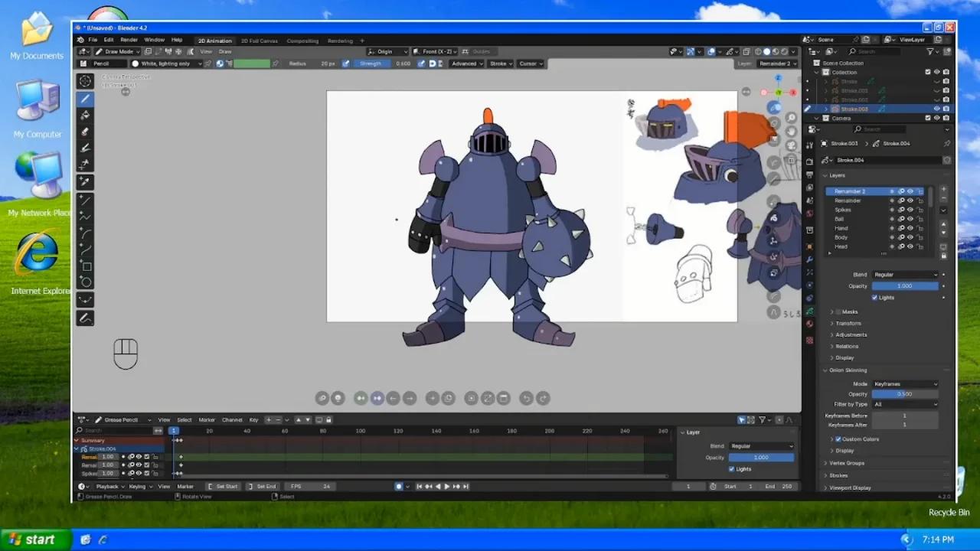Hide the Spikes layer in the Layers panel

(x=910, y=209)
